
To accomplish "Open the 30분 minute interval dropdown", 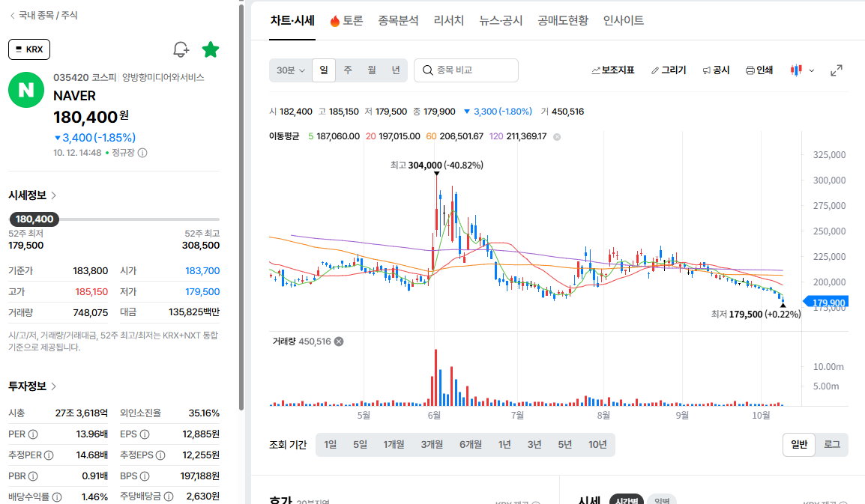I will coord(291,70).
